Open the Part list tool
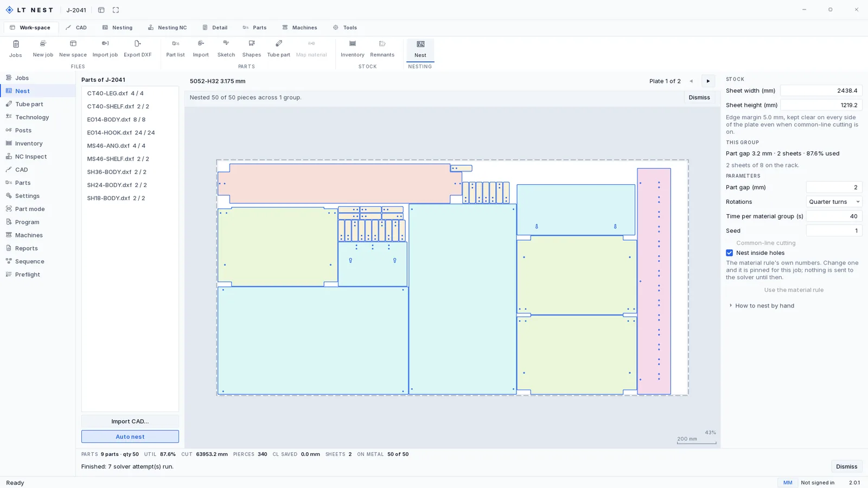Screen dimensions: 868x488 (175, 48)
